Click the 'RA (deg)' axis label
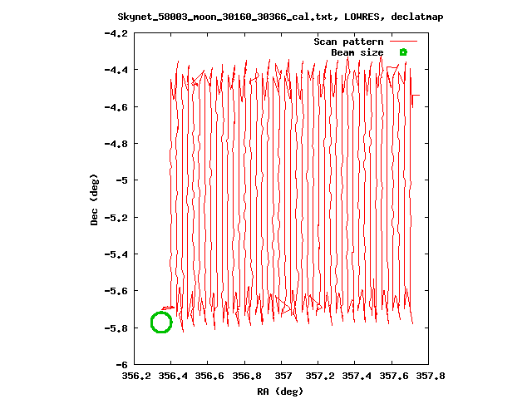 280,392
